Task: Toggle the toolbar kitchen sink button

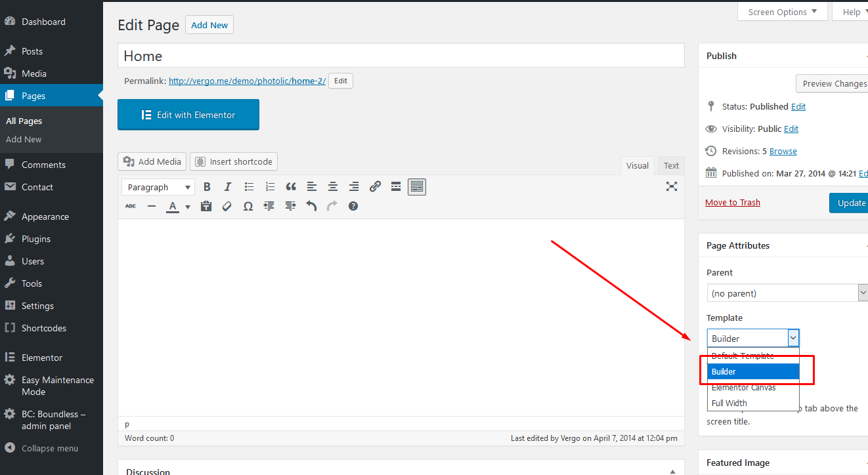Action: (x=417, y=187)
